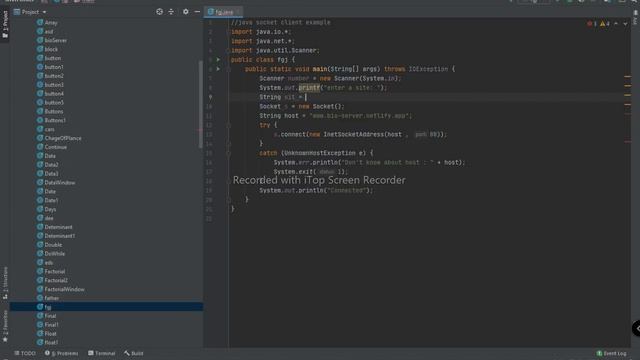Viewport: 640px width, 360px height.
Task: Collapse the main method body with gutter fold marker
Action: (x=229, y=69)
